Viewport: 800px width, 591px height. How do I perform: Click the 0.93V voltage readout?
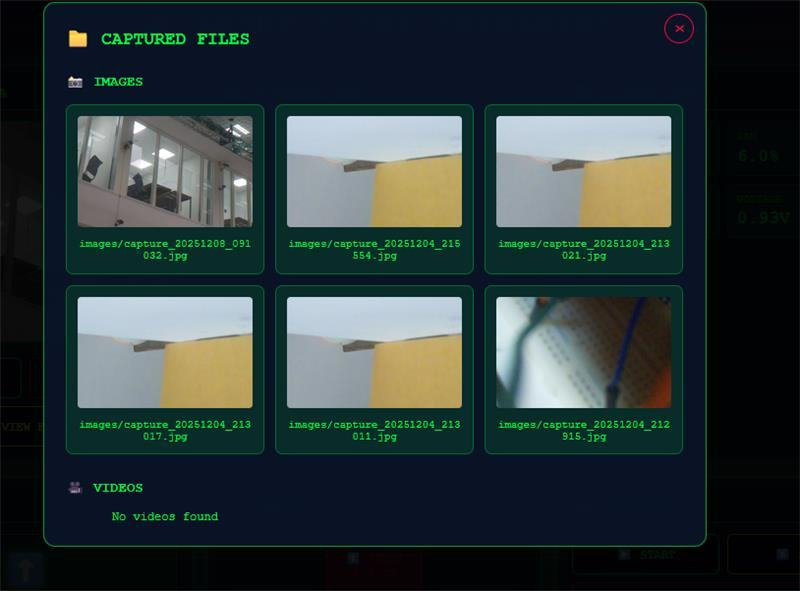click(758, 217)
